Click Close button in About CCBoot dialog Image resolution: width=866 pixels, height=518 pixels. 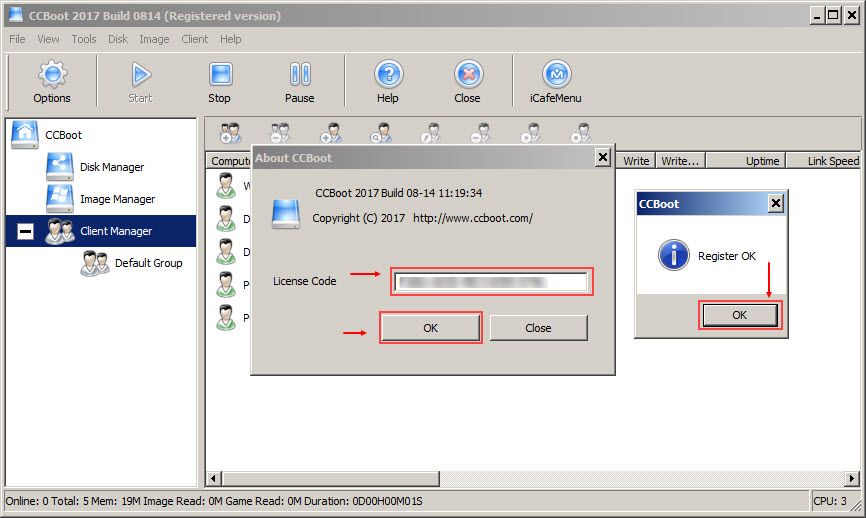(x=538, y=328)
